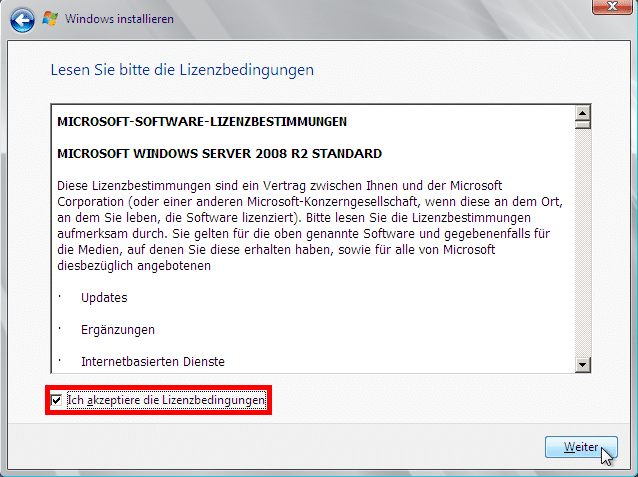This screenshot has width=638, height=477.
Task: Click the blue back arrow button
Action: point(22,20)
